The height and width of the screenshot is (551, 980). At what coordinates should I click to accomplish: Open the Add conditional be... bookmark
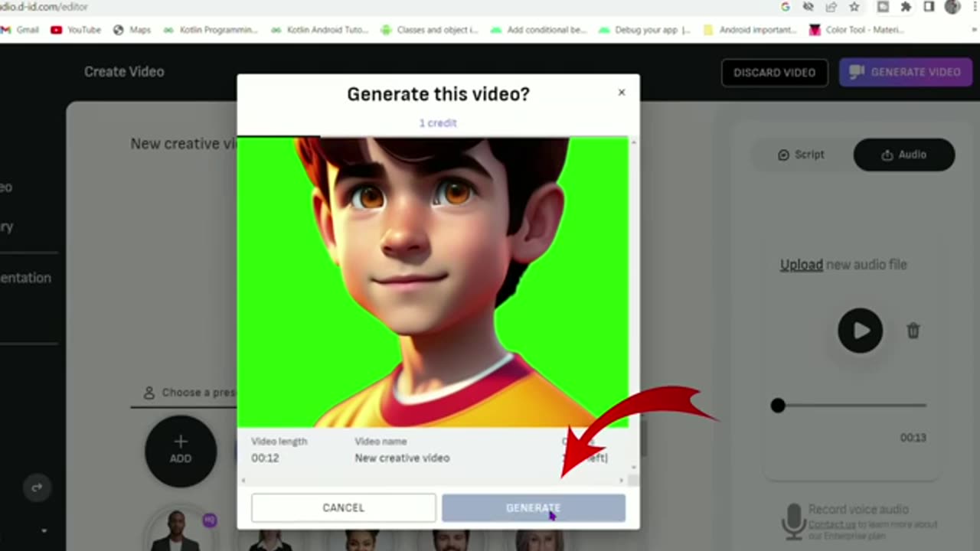tap(539, 30)
